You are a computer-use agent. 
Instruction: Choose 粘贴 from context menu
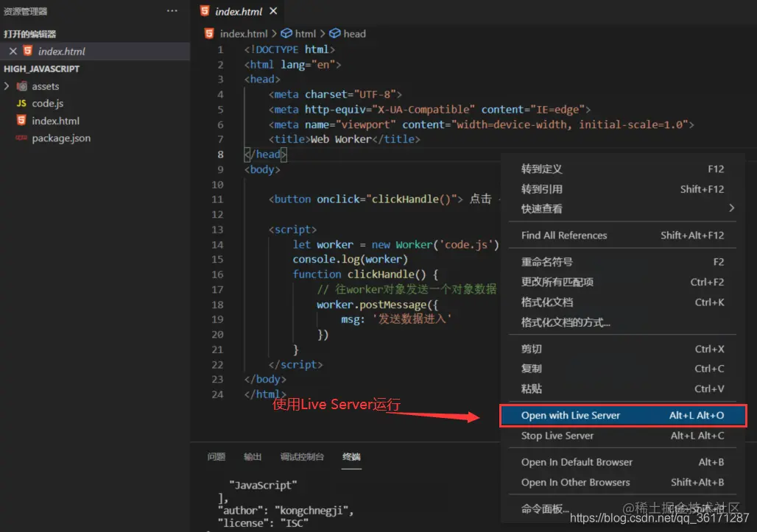click(622, 389)
